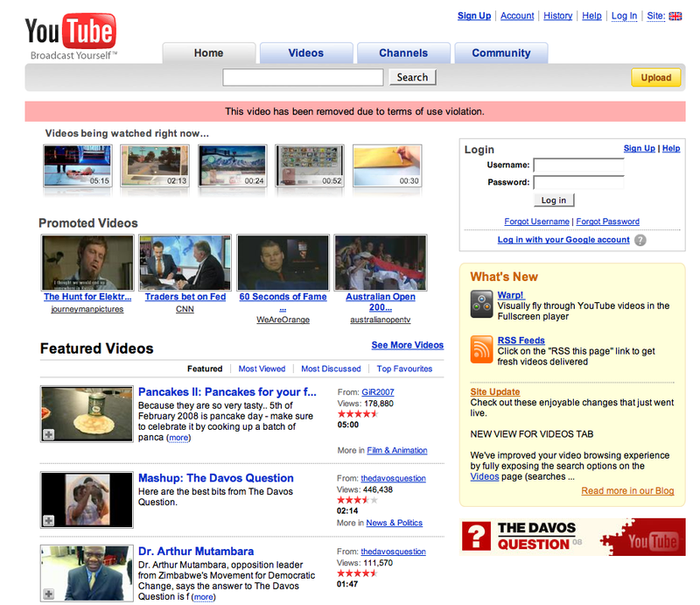Focus the Username input field
Viewport: 700px width, 605px height.
click(578, 165)
